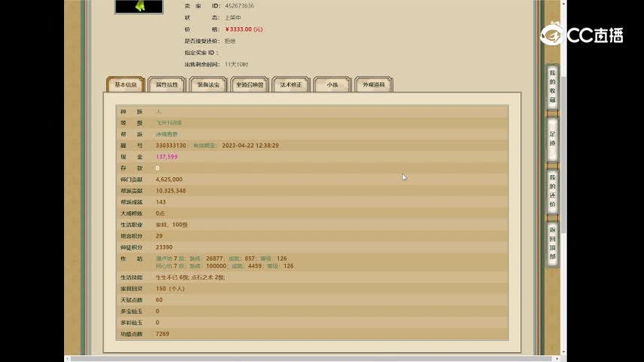Viewport: 644px width, 362px height.
Task: Click 返回顶部 to return to top
Action: point(552,243)
